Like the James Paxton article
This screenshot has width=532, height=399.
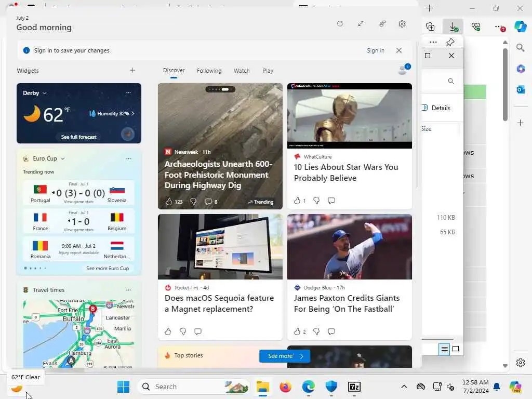297,331
